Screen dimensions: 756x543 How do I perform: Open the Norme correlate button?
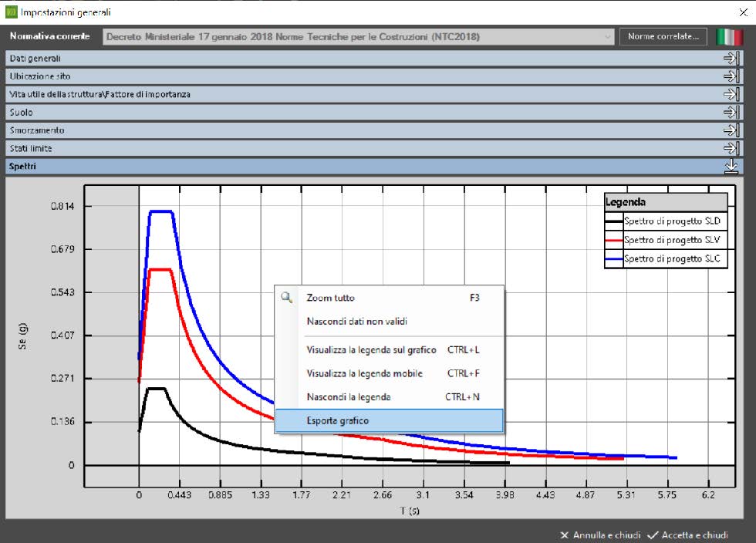[663, 36]
